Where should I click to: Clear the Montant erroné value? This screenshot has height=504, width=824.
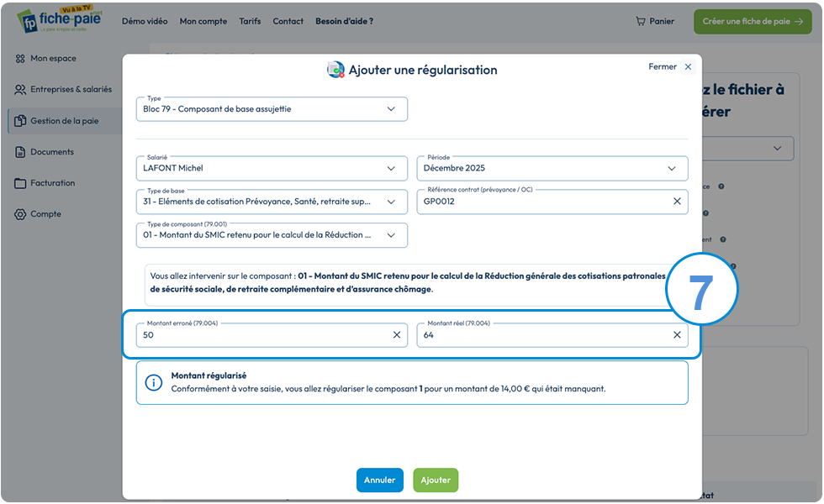(397, 335)
